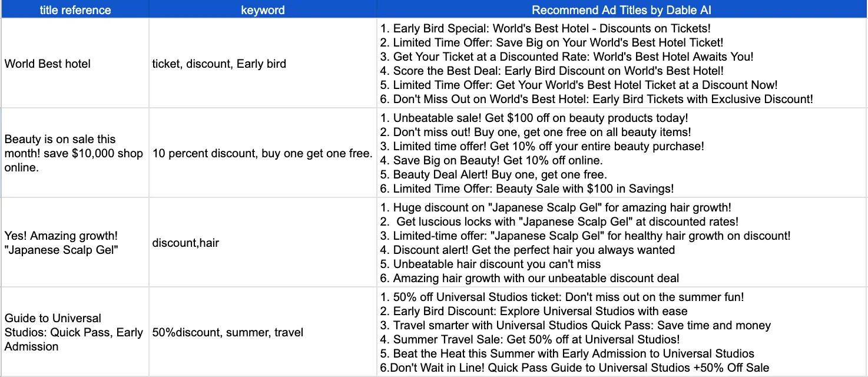
Task: Click the 'Beauty Deal Alert!' ad title line
Action: (493, 174)
